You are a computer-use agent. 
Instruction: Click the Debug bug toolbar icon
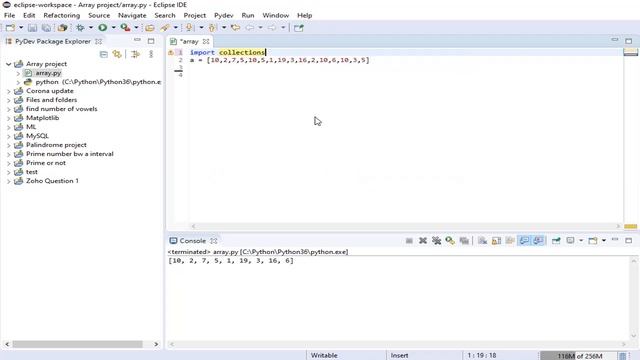pos(80,28)
